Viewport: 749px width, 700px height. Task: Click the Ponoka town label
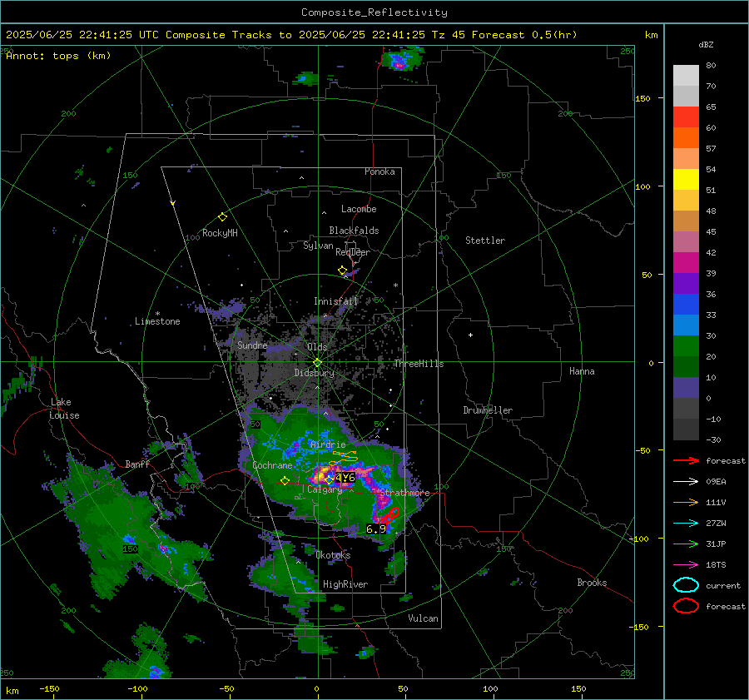pyautogui.click(x=379, y=171)
